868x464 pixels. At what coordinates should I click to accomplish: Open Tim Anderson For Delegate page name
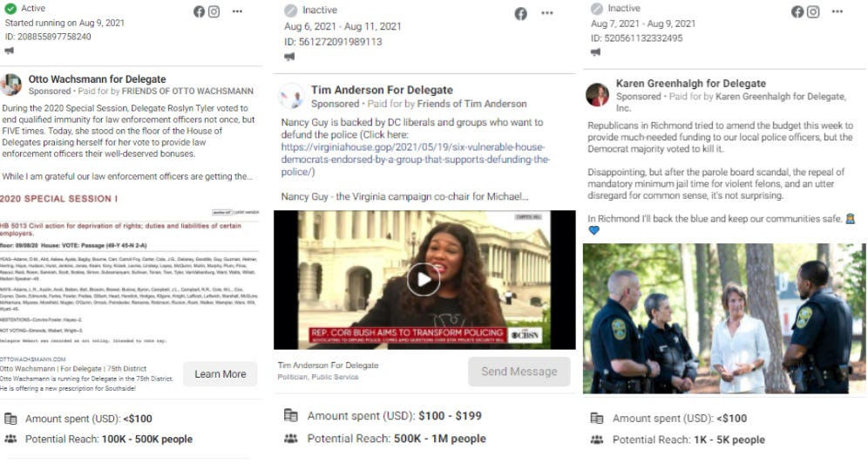click(382, 90)
